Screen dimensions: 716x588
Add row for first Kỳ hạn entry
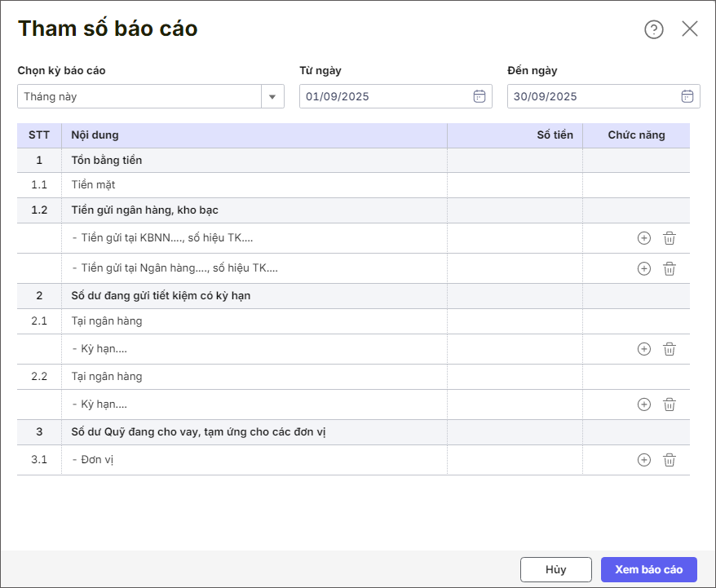click(644, 349)
